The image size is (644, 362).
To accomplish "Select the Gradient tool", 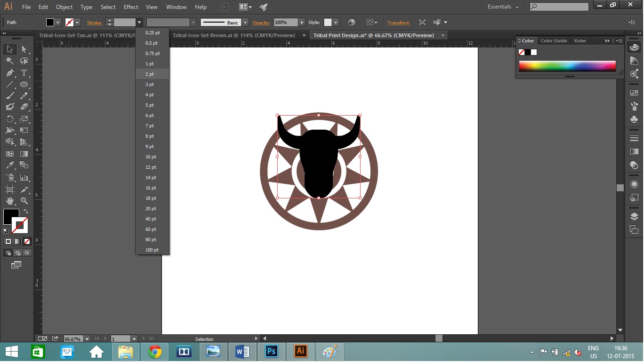I will [24, 154].
